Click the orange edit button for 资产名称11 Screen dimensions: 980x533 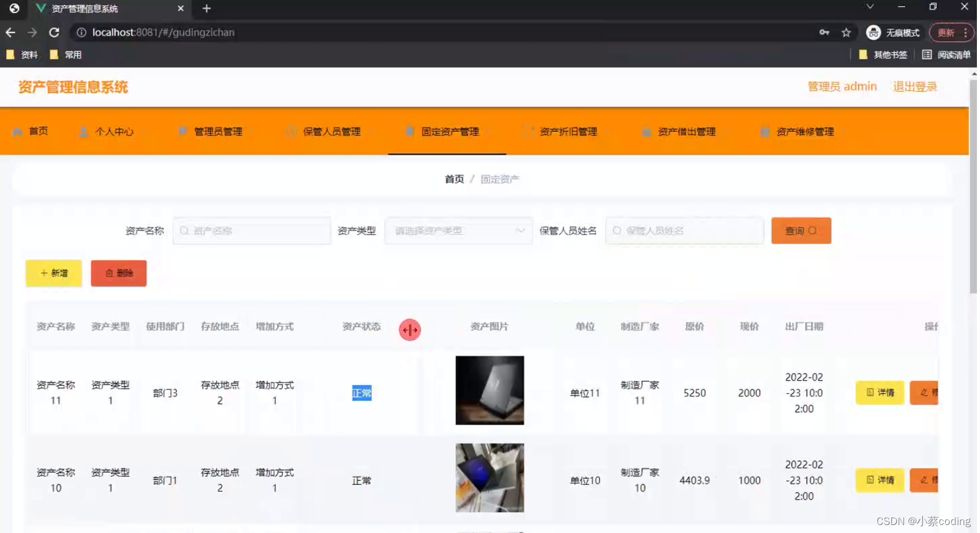coord(924,393)
